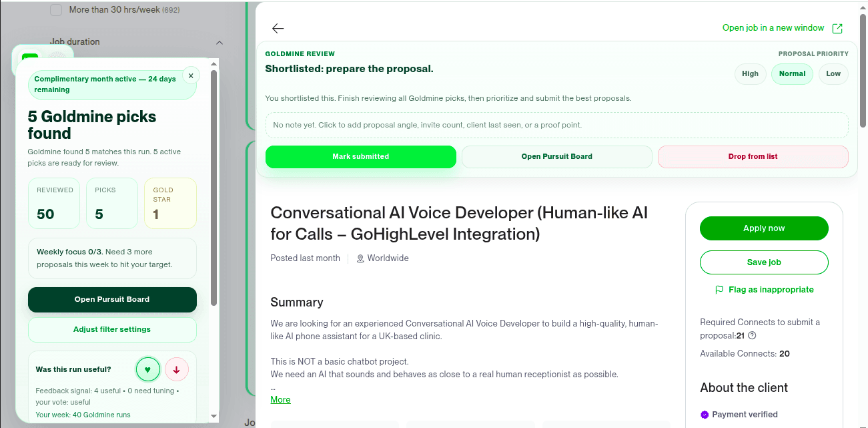Click the Goldmine popup scrollbar

213,187
